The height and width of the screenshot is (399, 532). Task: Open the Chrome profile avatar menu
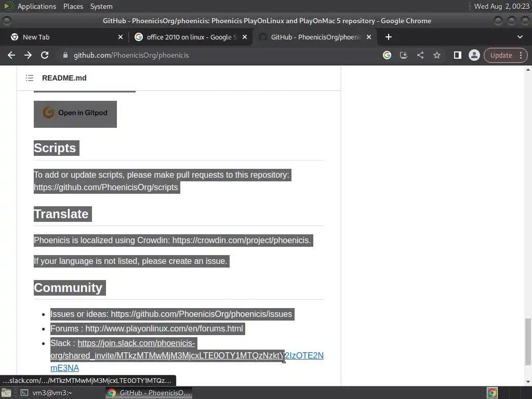[474, 55]
